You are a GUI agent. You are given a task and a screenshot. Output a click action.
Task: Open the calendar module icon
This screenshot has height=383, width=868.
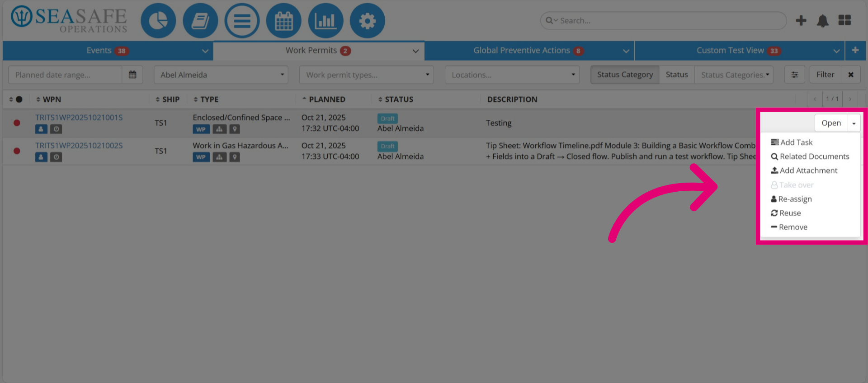click(284, 21)
